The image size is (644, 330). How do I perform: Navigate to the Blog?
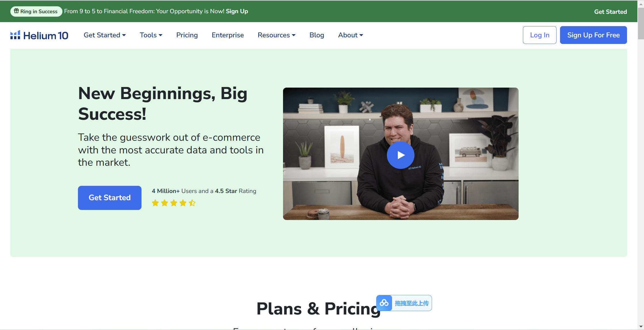(x=317, y=35)
